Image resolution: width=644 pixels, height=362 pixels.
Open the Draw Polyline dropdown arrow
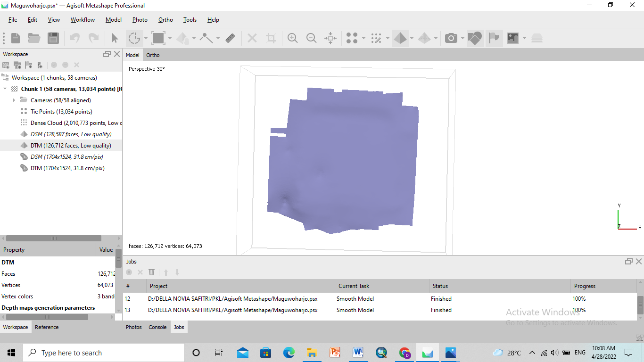pyautogui.click(x=218, y=38)
